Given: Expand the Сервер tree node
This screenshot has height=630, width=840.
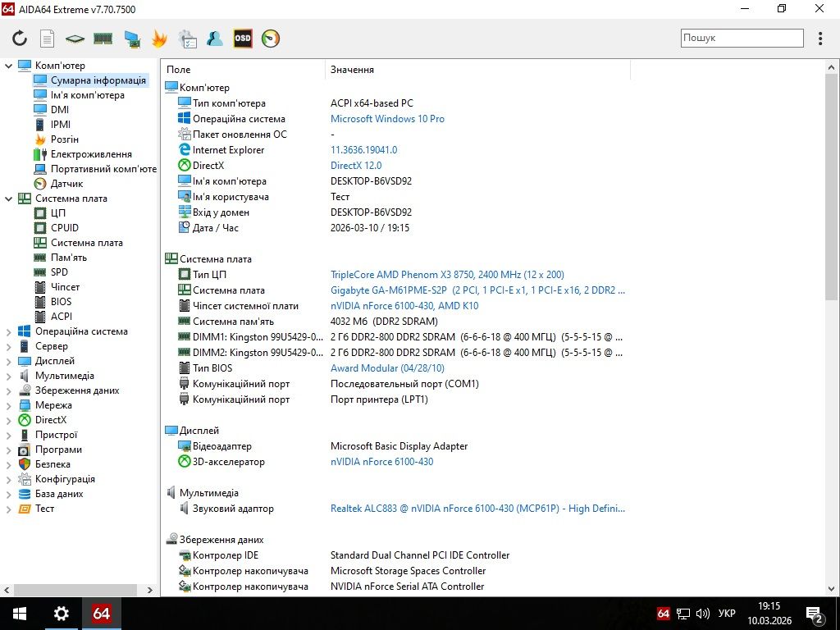Looking at the screenshot, I should [8, 347].
